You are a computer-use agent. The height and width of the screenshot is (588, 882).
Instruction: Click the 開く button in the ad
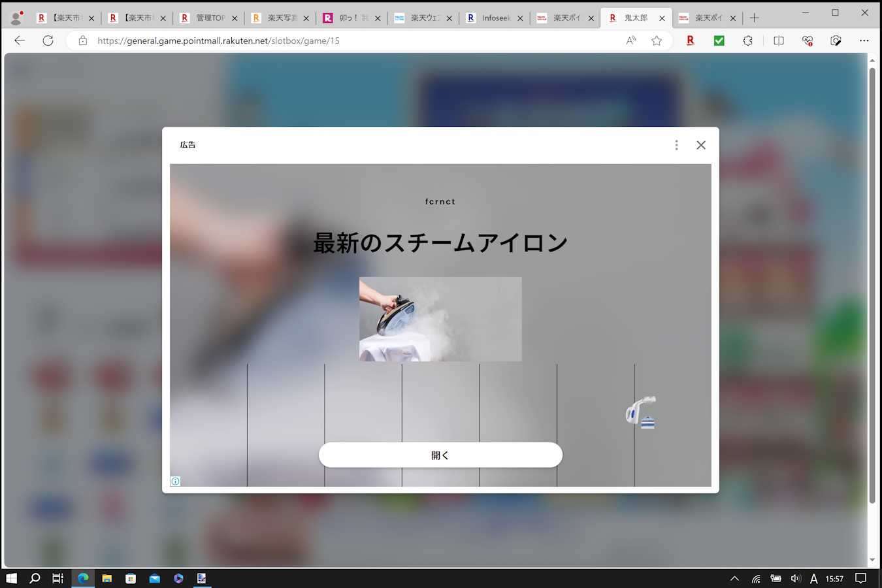pos(440,455)
